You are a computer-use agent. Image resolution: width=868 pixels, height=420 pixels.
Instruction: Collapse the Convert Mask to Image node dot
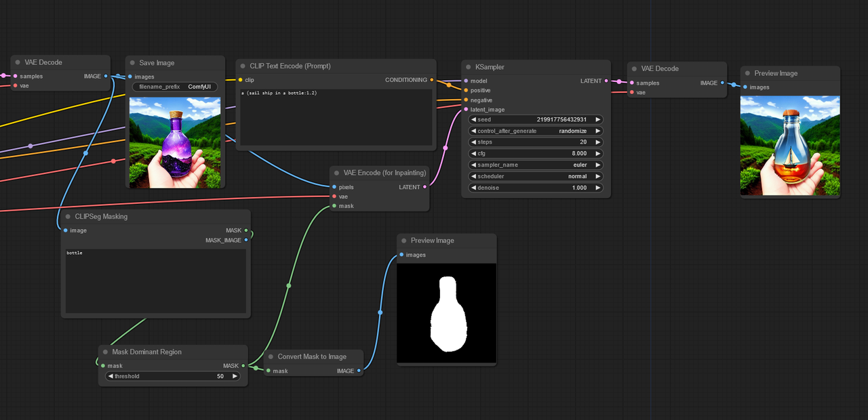click(x=271, y=357)
